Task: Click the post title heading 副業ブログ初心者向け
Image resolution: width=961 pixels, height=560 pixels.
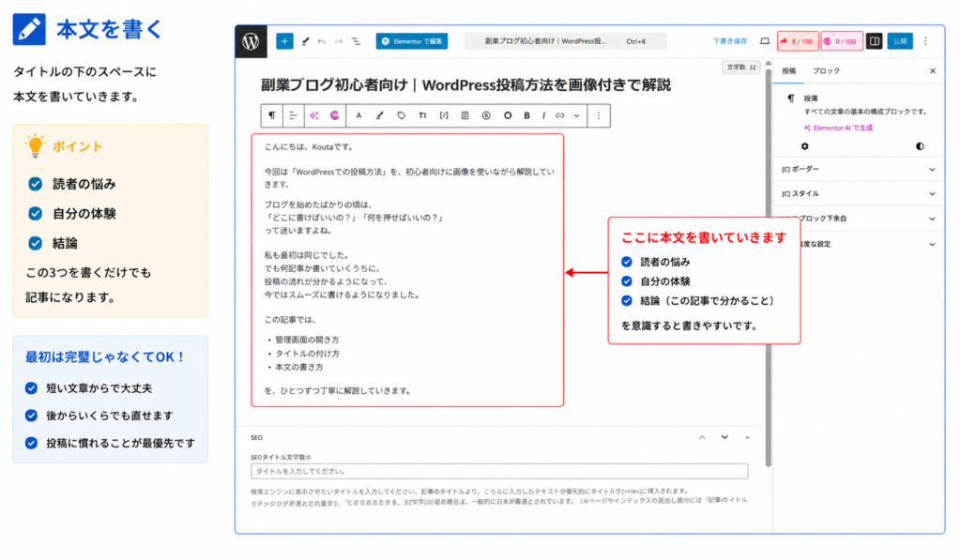Action: point(465,84)
